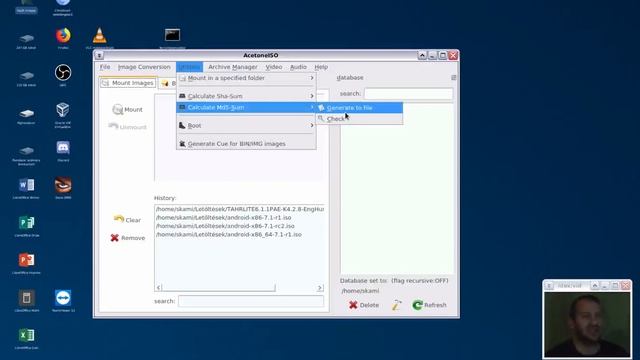Click history scrollbar left arrow
640x360 pixels.
pyautogui.click(x=159, y=288)
